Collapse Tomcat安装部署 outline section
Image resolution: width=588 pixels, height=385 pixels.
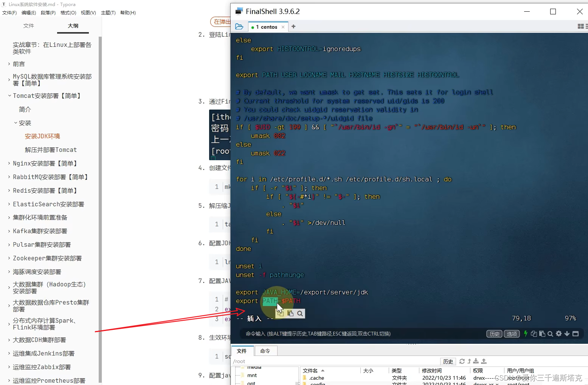(x=9, y=96)
